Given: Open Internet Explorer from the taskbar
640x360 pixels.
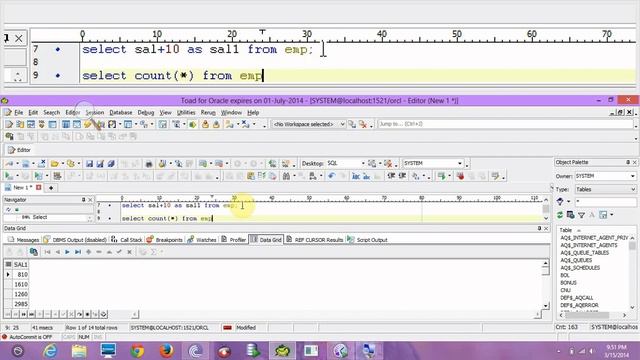Looking at the screenshot, I should pyautogui.click(x=50, y=351).
